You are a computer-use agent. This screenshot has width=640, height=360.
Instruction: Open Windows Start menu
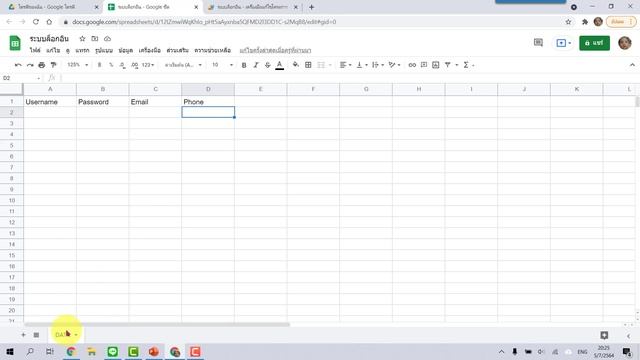click(x=10, y=351)
